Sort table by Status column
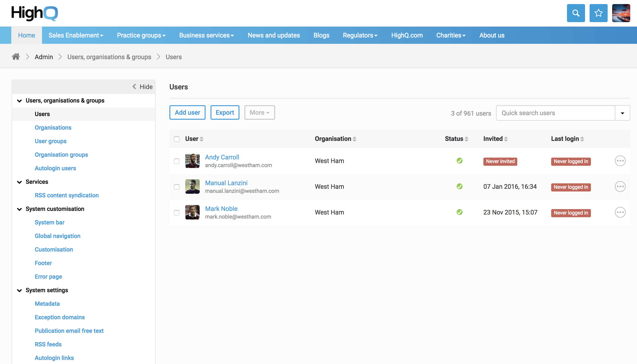 coord(457,139)
